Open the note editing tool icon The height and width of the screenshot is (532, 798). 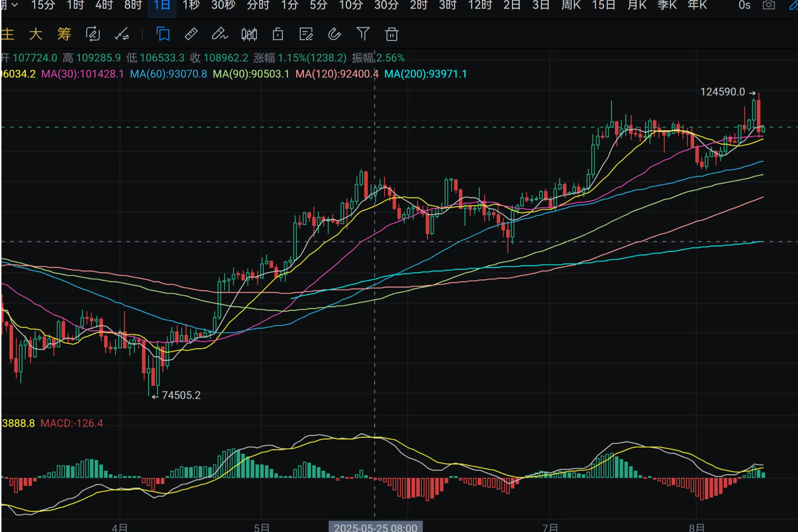click(x=306, y=34)
